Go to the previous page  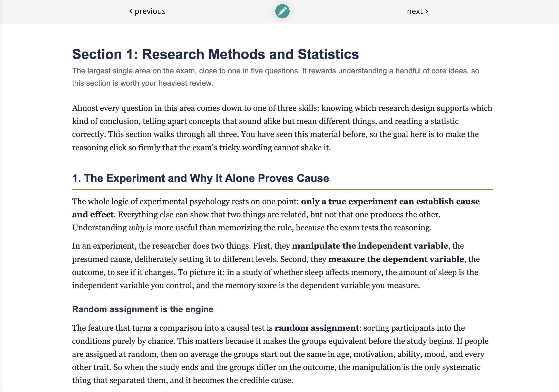pos(148,11)
